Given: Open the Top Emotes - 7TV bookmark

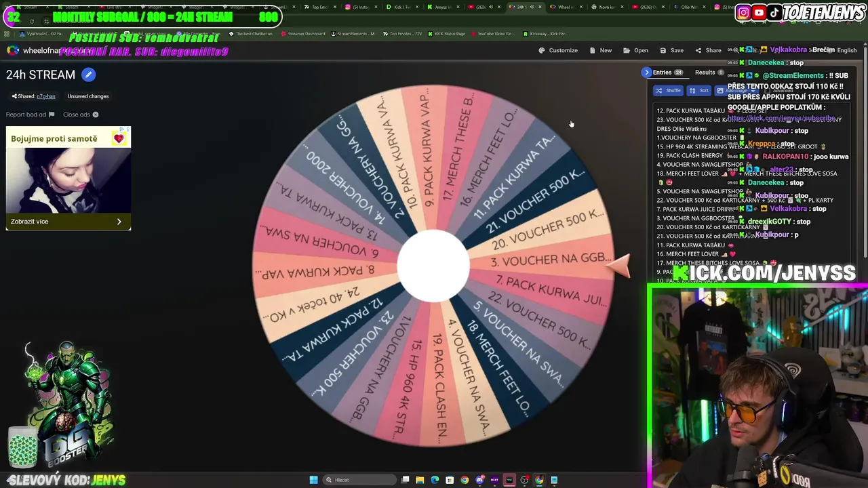Looking at the screenshot, I should [x=401, y=33].
